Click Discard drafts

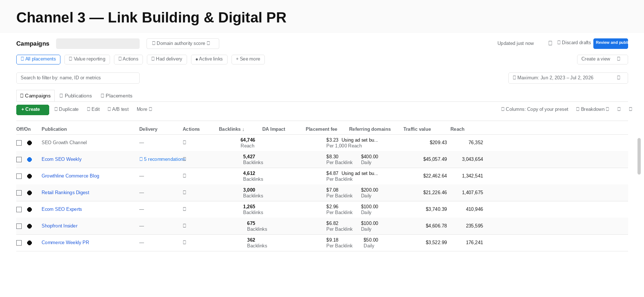pos(574,43)
